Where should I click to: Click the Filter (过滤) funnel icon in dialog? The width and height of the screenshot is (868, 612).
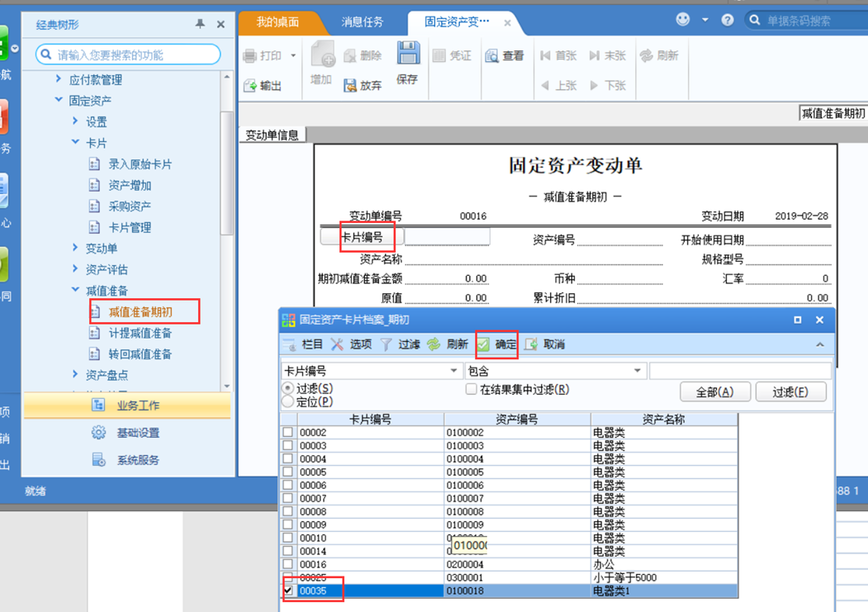(386, 344)
